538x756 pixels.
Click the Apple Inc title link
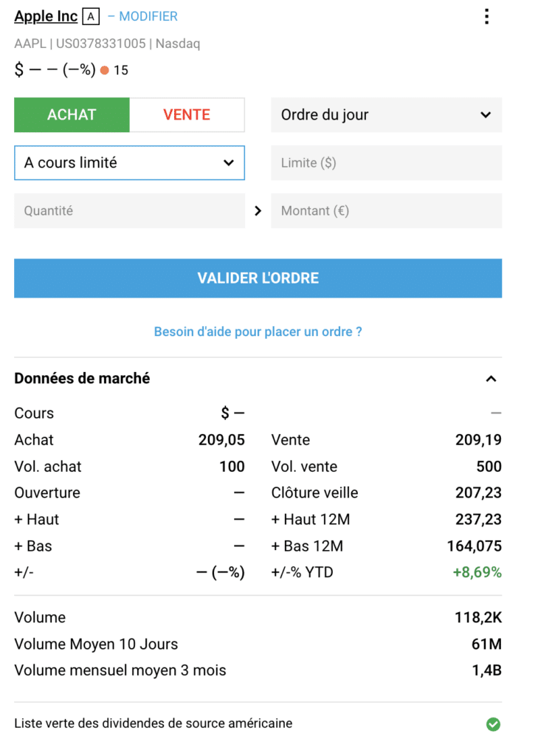[x=46, y=16]
